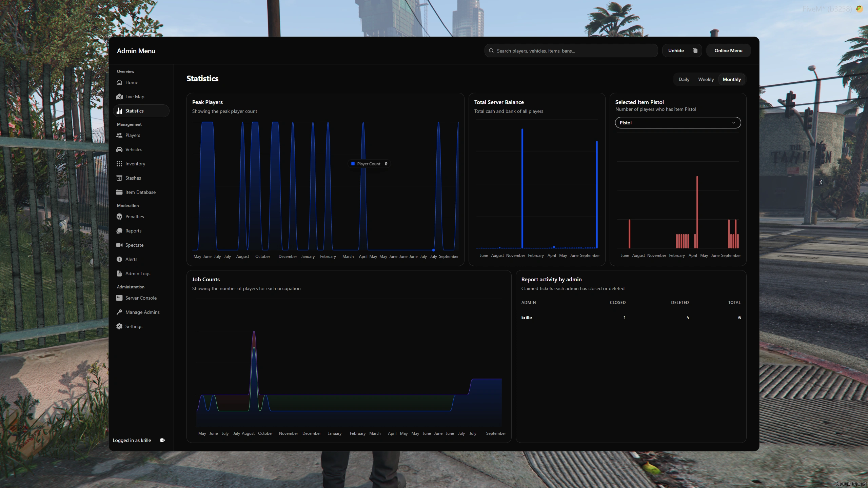Open Players via the people icon
This screenshot has height=488, width=868.
click(119, 135)
